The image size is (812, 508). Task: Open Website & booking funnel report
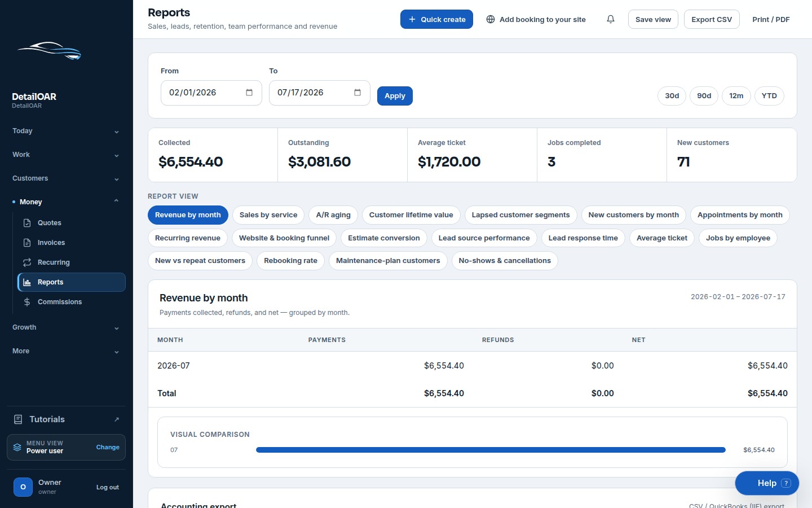284,238
